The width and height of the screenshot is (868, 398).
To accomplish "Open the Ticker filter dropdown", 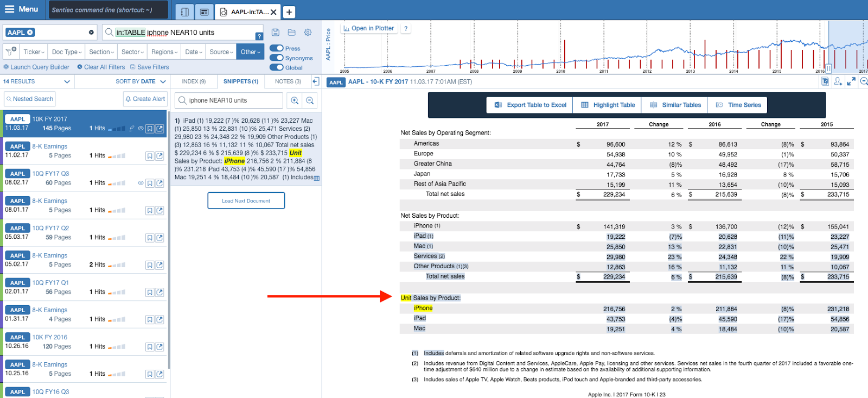I will tap(34, 52).
